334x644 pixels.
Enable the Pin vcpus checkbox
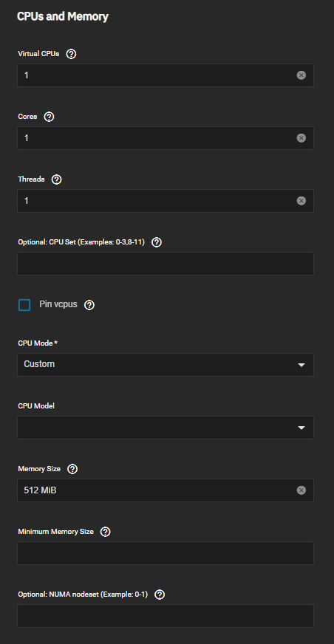[24, 305]
